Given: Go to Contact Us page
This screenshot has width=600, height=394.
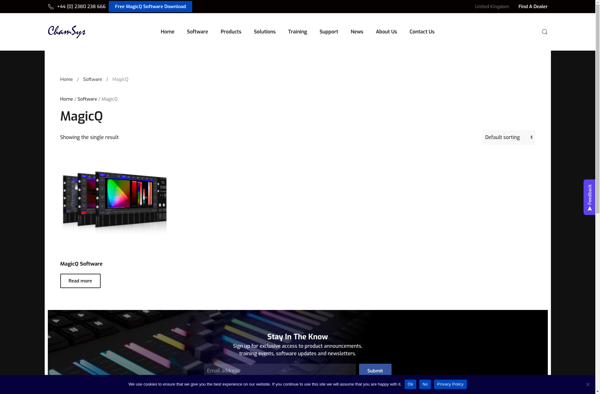Looking at the screenshot, I should [422, 32].
